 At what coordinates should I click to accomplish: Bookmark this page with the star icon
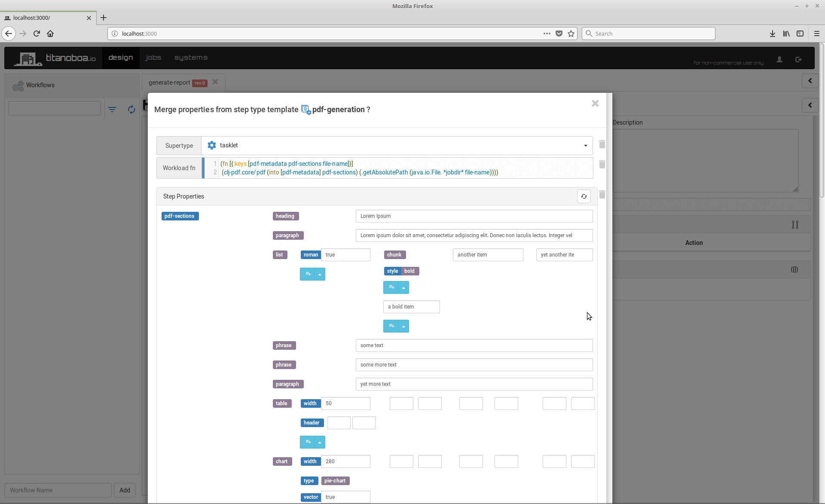(x=571, y=34)
